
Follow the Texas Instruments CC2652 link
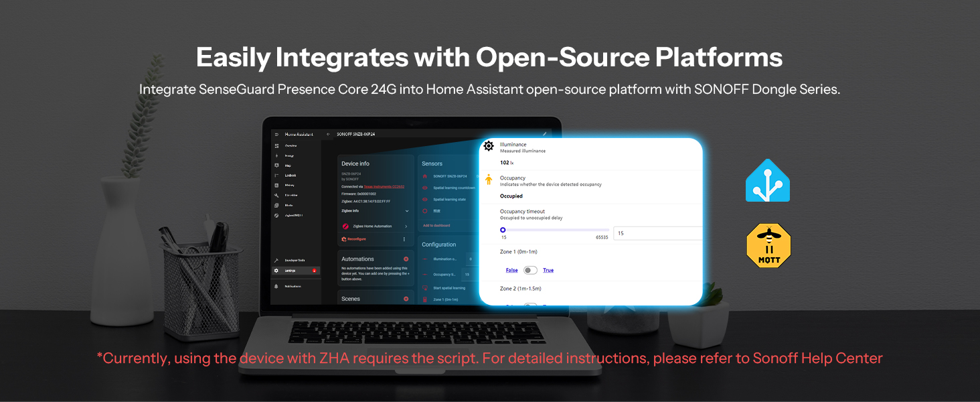coord(386,186)
